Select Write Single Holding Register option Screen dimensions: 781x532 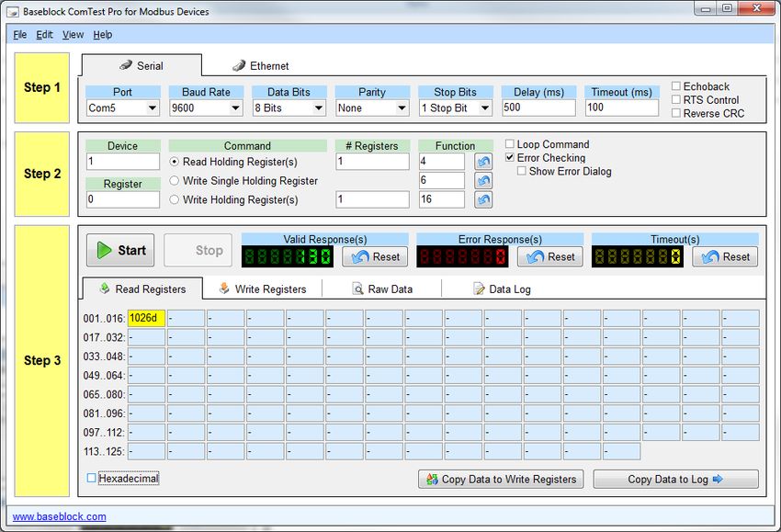(175, 181)
